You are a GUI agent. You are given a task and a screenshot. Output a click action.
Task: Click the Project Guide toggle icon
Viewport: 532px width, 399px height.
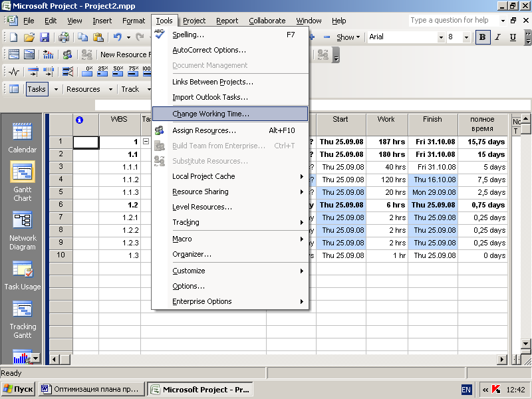click(x=14, y=89)
